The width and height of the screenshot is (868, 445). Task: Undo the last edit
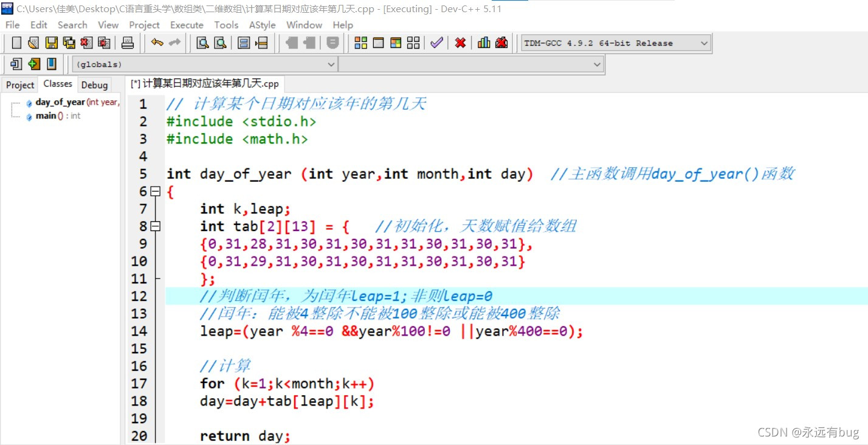[x=157, y=43]
